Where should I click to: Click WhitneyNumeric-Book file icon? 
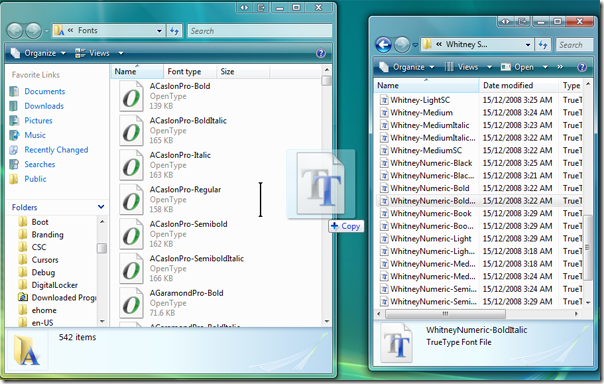tap(384, 213)
